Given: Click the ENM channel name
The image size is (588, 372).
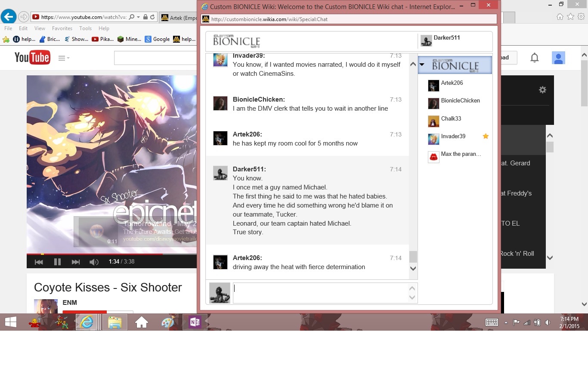Looking at the screenshot, I should pos(70,303).
